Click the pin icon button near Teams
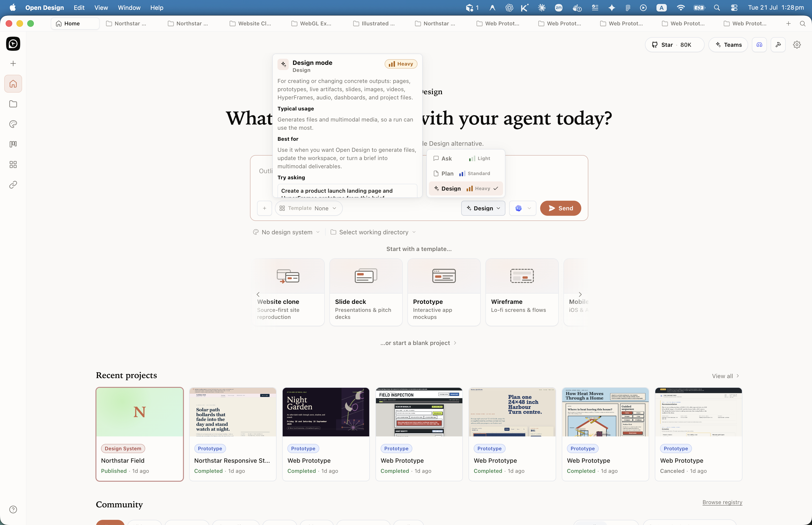 778,45
